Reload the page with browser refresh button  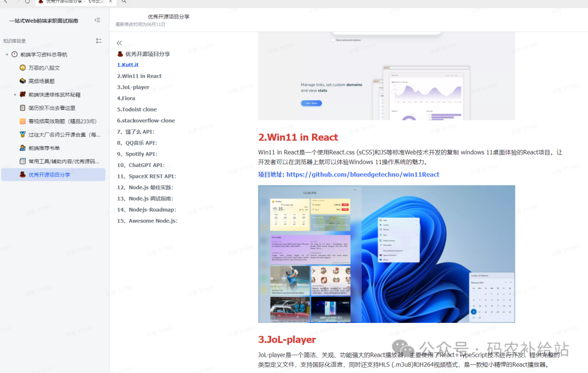click(x=27, y=2)
